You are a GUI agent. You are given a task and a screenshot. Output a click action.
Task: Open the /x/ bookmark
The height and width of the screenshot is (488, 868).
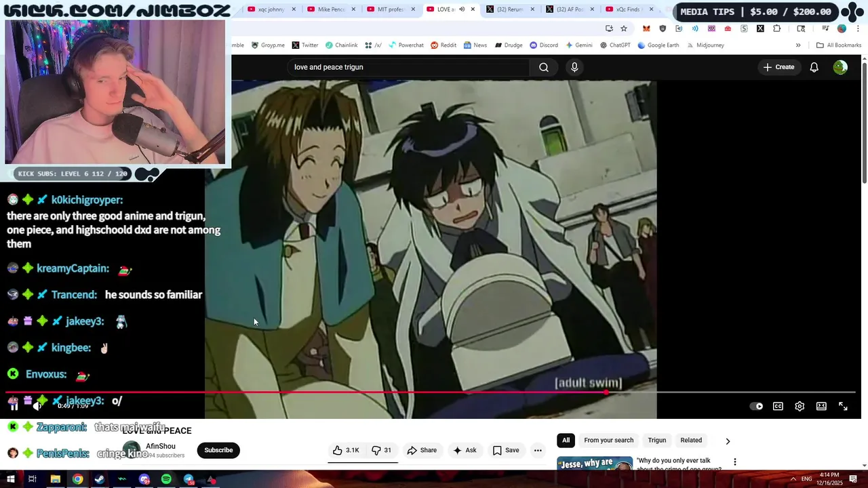[x=373, y=45]
